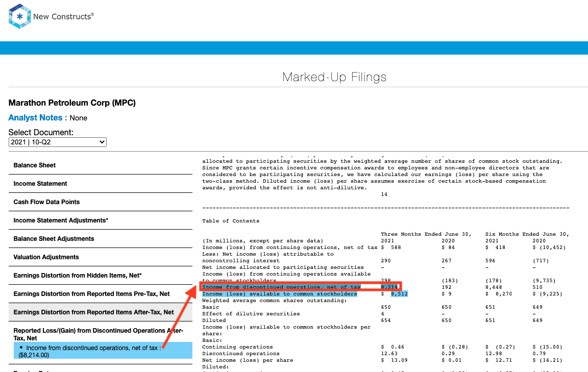Click the New Constructs hexagon logo
This screenshot has height=372, width=588.
point(19,16)
